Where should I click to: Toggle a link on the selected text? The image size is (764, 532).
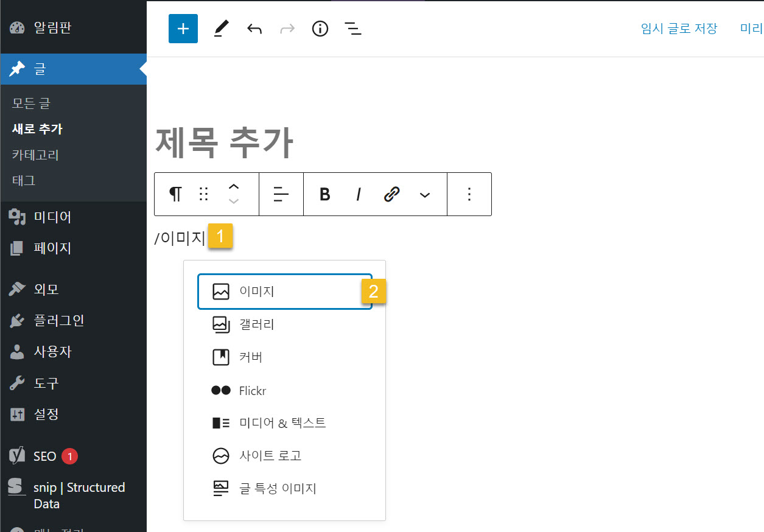pos(391,194)
